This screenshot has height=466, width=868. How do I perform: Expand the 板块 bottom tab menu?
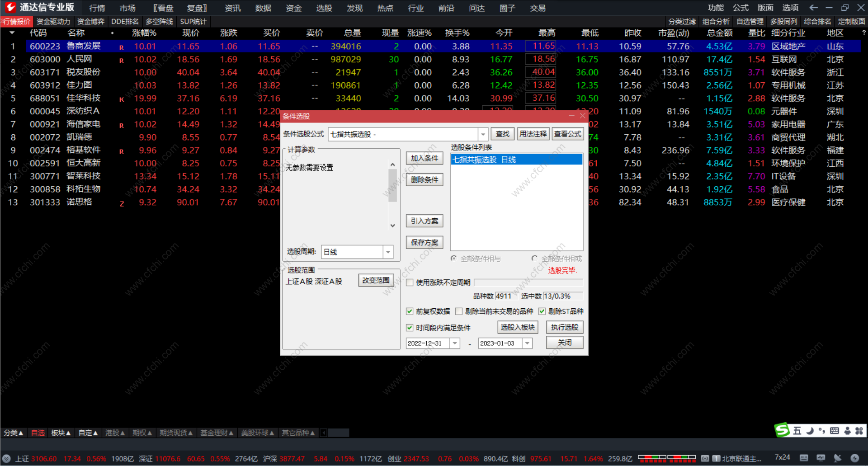61,433
